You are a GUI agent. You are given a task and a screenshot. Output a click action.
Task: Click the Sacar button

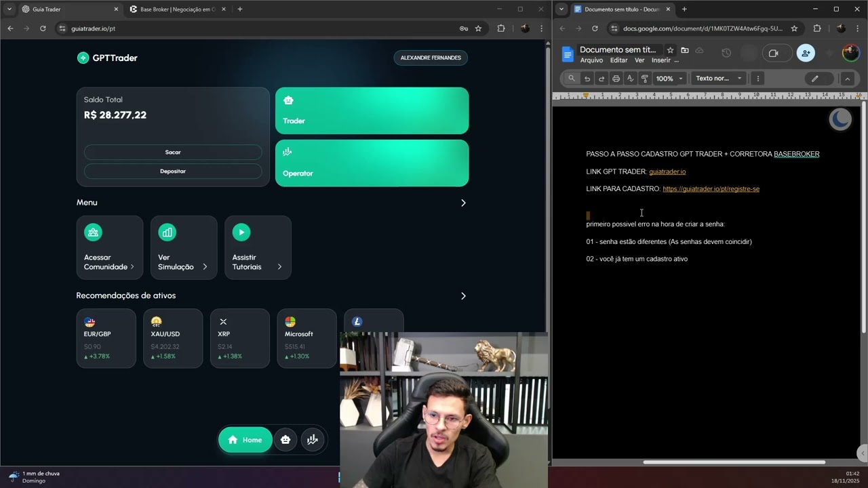pos(173,152)
